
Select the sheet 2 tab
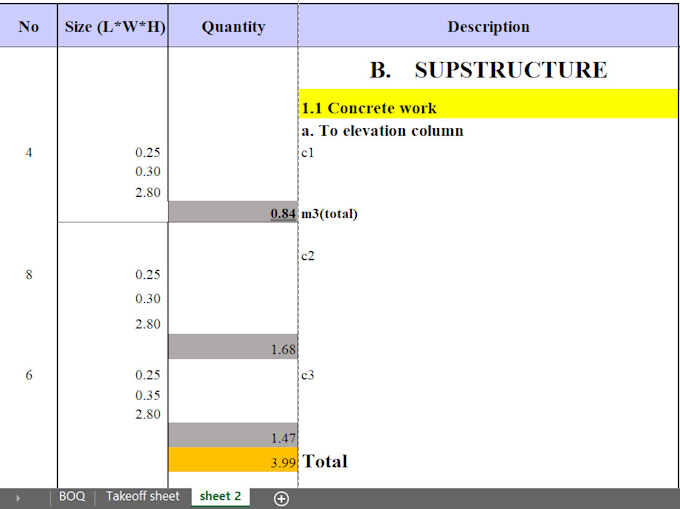(220, 496)
